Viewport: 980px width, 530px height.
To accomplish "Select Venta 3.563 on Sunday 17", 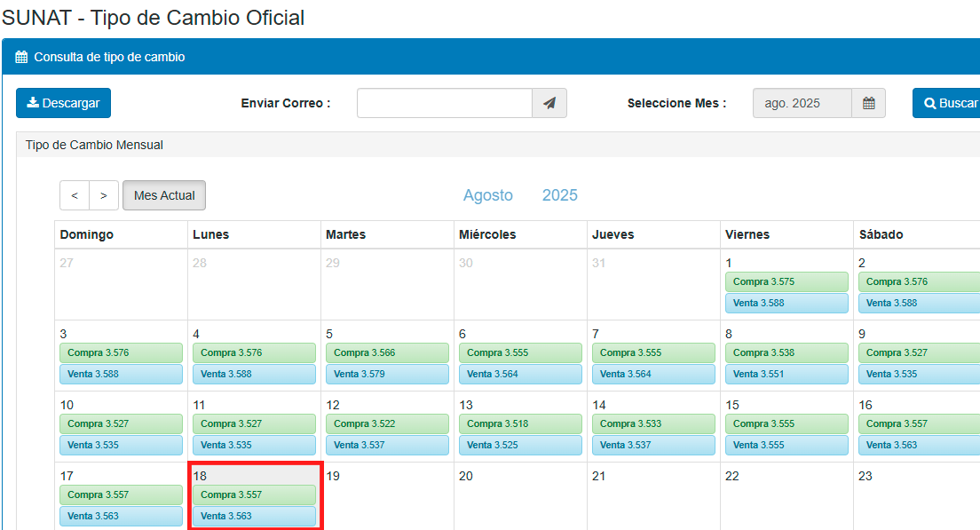I will 122,517.
